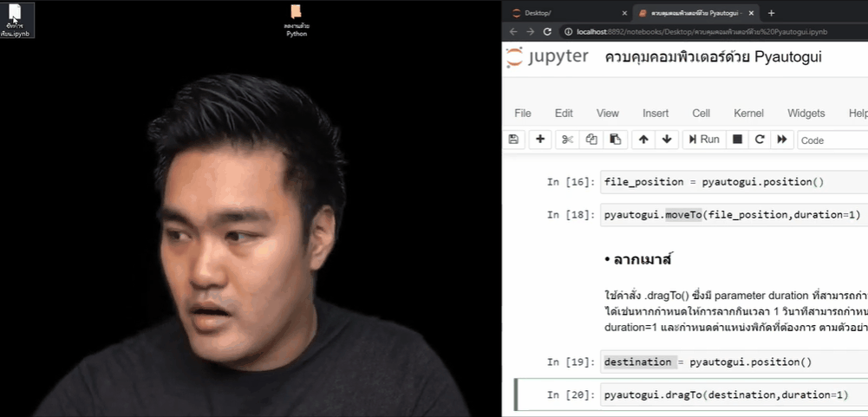Click the pyautogui.dragTo code cell

coord(734,394)
